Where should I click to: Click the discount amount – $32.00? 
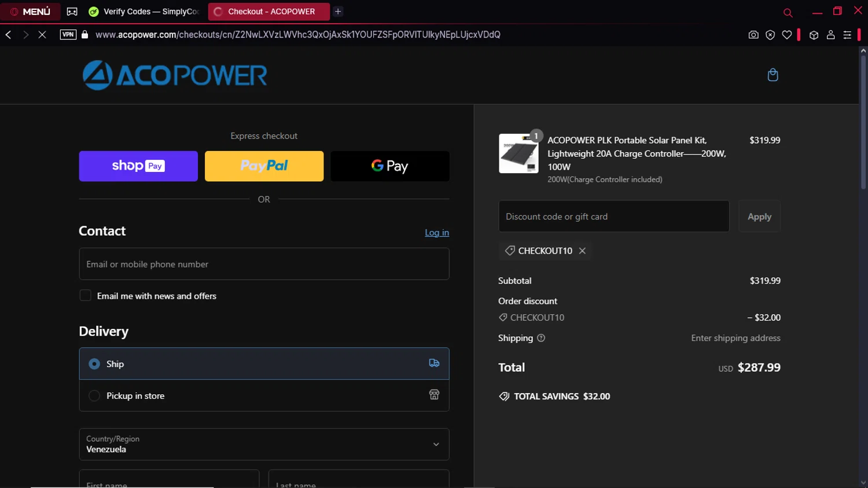[x=764, y=317]
